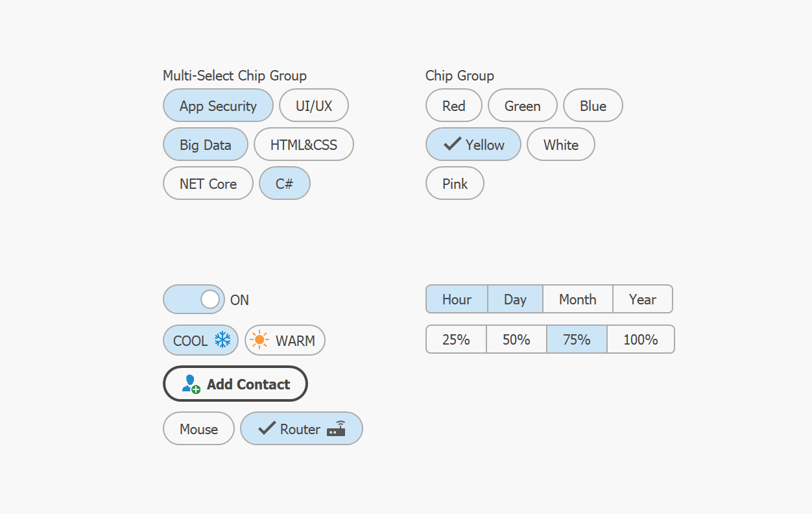Select the NET Core chip
The image size is (812, 514).
point(208,184)
